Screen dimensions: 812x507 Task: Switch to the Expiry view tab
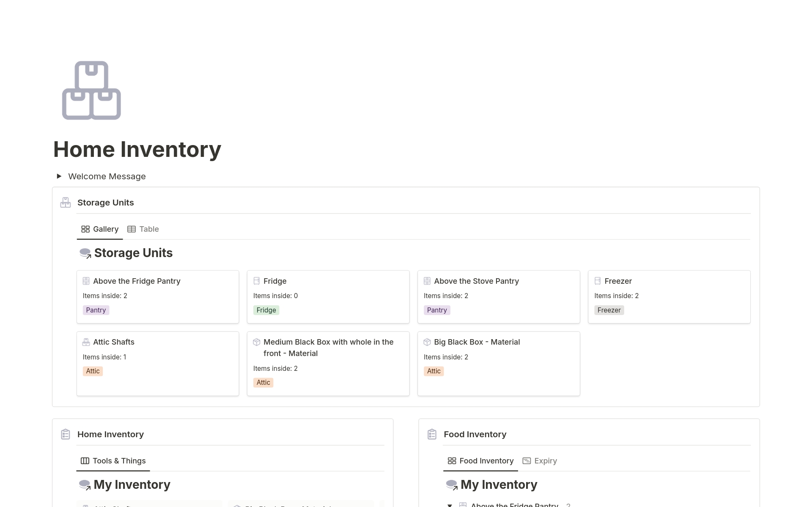click(540, 461)
